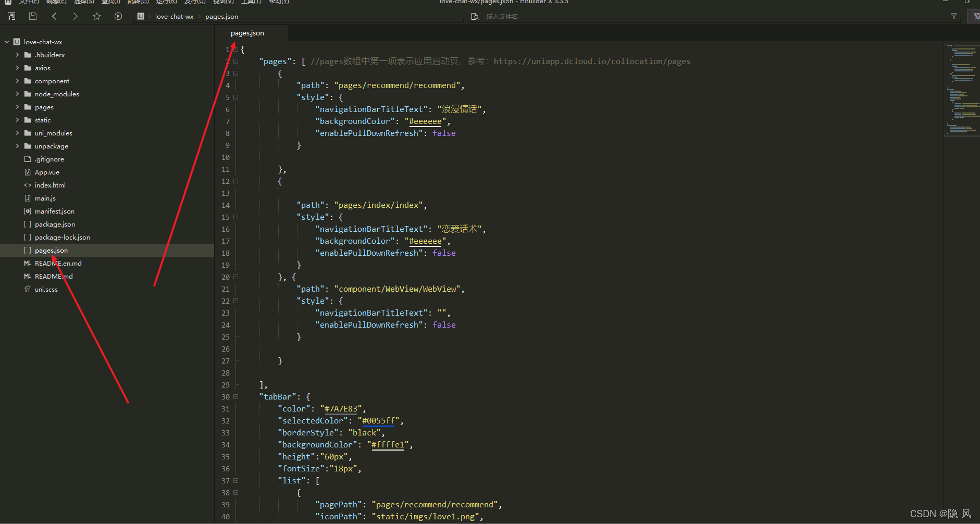This screenshot has width=980, height=524.
Task: Fold the list array at line 37
Action: [236, 480]
